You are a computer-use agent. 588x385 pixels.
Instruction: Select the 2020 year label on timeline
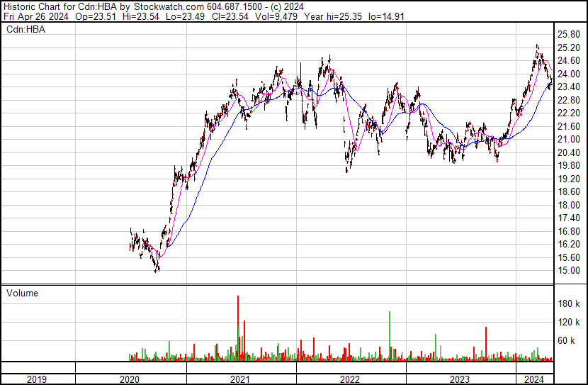pos(130,379)
